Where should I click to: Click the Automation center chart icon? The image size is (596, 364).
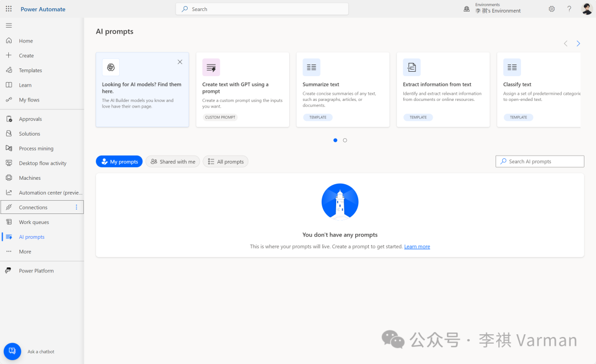[x=9, y=192]
